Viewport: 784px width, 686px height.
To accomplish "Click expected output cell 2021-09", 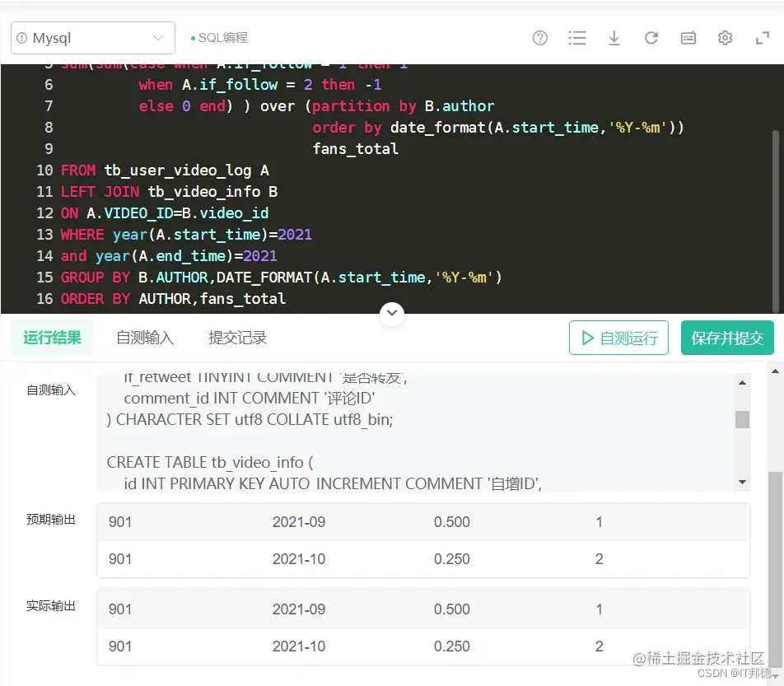I will pyautogui.click(x=298, y=522).
